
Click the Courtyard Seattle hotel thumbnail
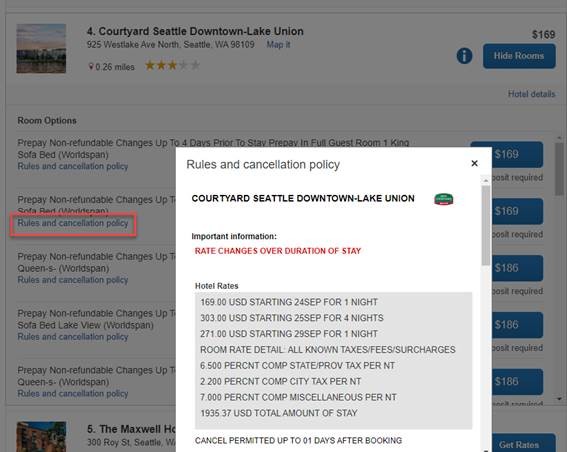[x=41, y=48]
